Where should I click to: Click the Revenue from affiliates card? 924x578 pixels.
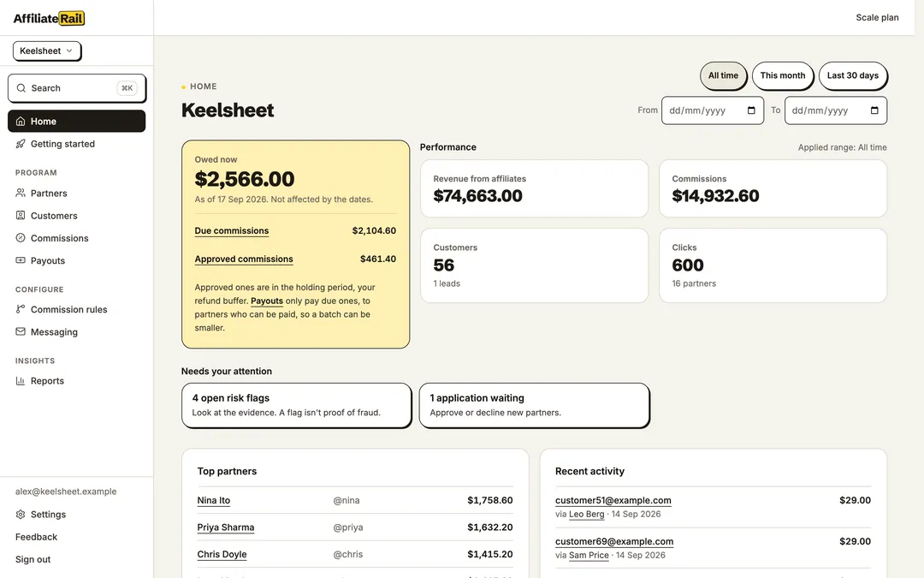(535, 188)
